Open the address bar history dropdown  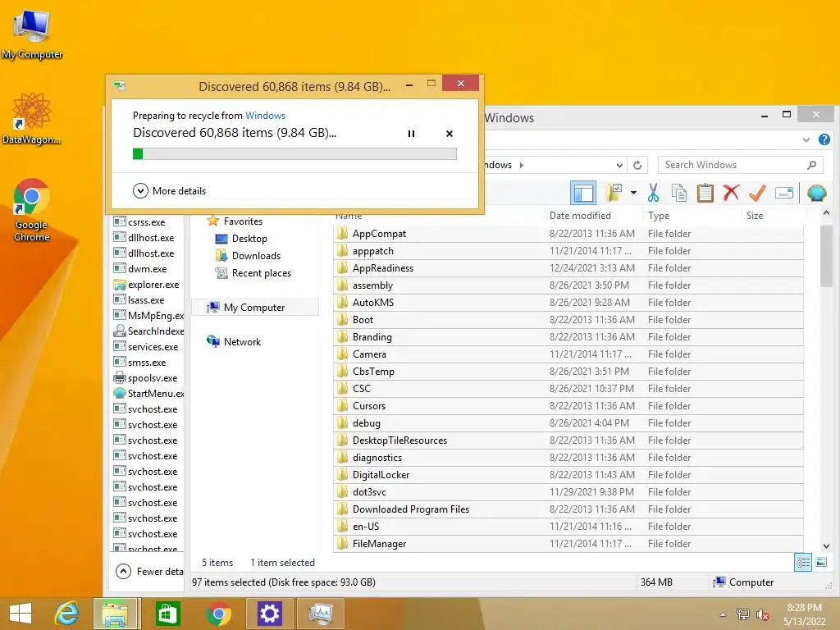click(x=619, y=165)
